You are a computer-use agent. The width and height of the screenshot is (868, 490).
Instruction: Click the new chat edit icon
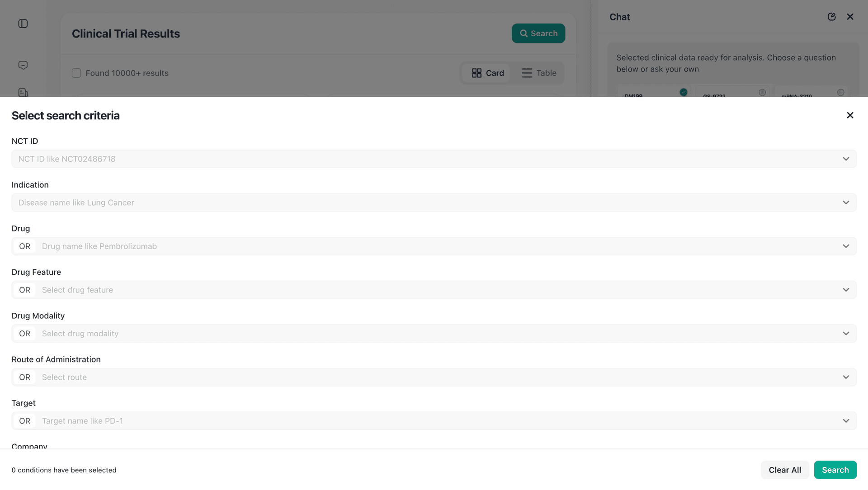[x=831, y=17]
